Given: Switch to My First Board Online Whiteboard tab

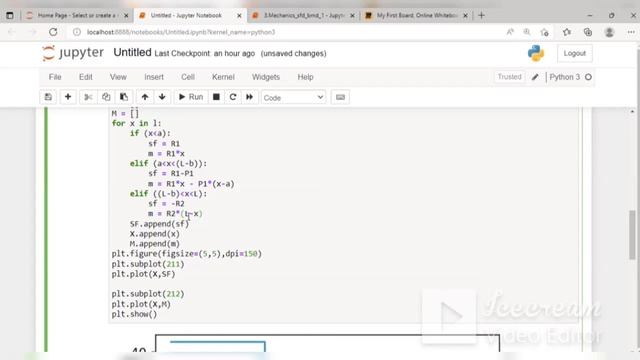Looking at the screenshot, I should point(416,16).
